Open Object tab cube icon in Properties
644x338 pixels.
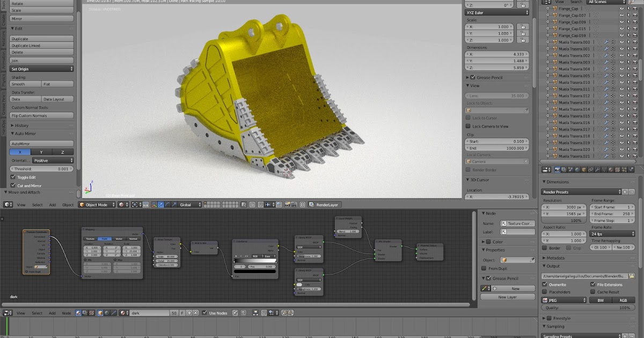pyautogui.click(x=584, y=170)
